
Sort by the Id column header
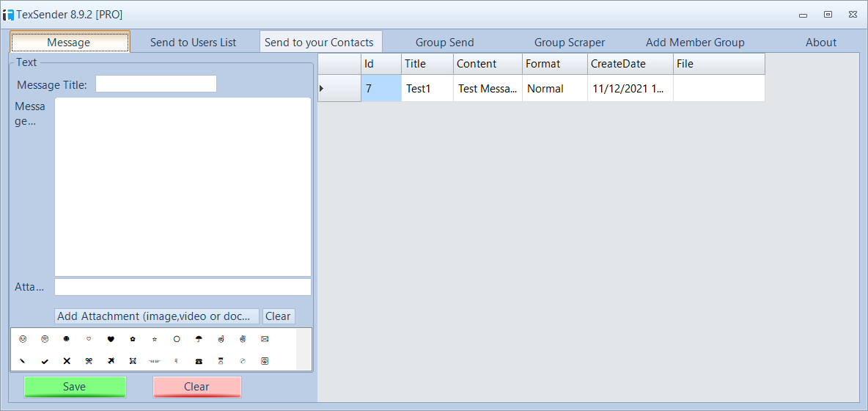click(x=381, y=64)
